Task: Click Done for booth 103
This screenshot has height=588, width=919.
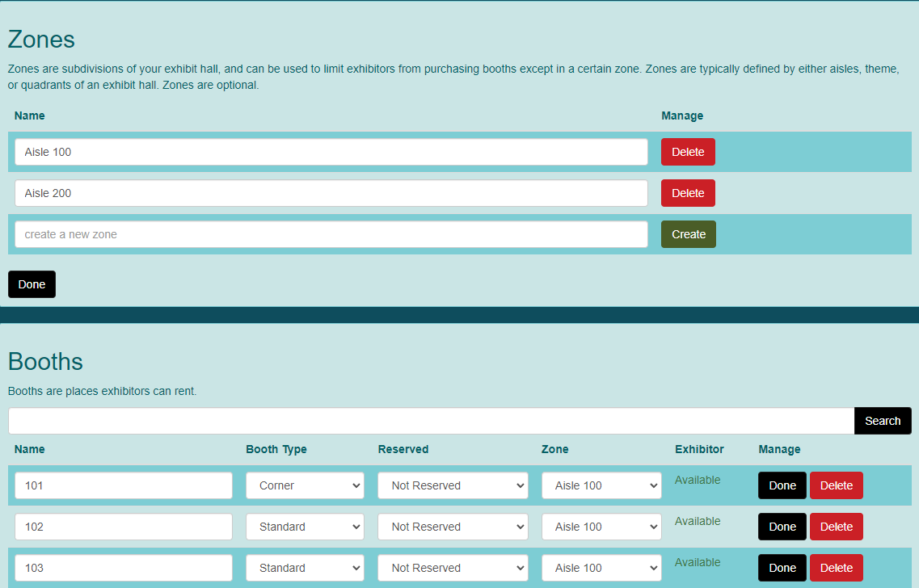Action: (782, 568)
